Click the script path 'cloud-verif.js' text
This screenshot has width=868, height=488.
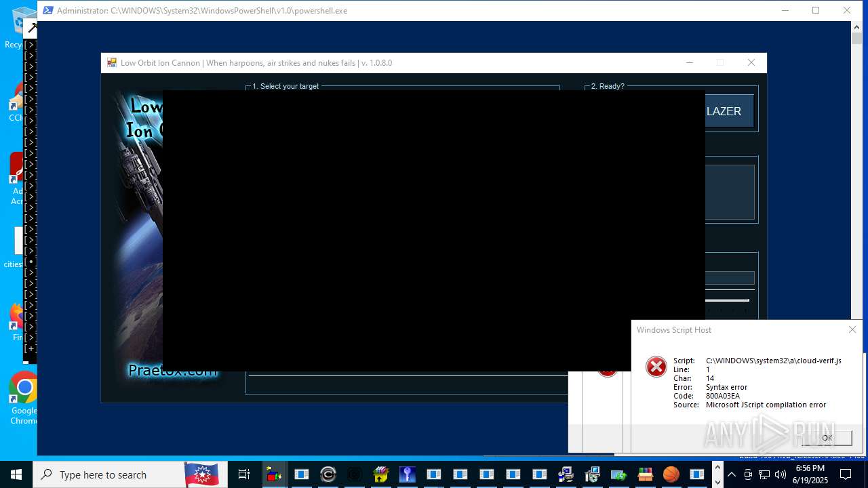[x=774, y=361]
